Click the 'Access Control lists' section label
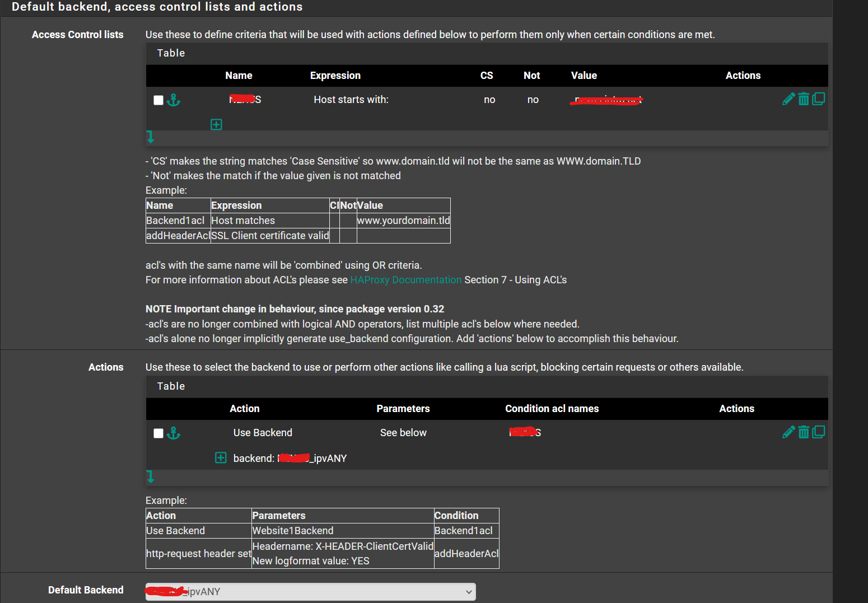The height and width of the screenshot is (603, 868). 78,35
